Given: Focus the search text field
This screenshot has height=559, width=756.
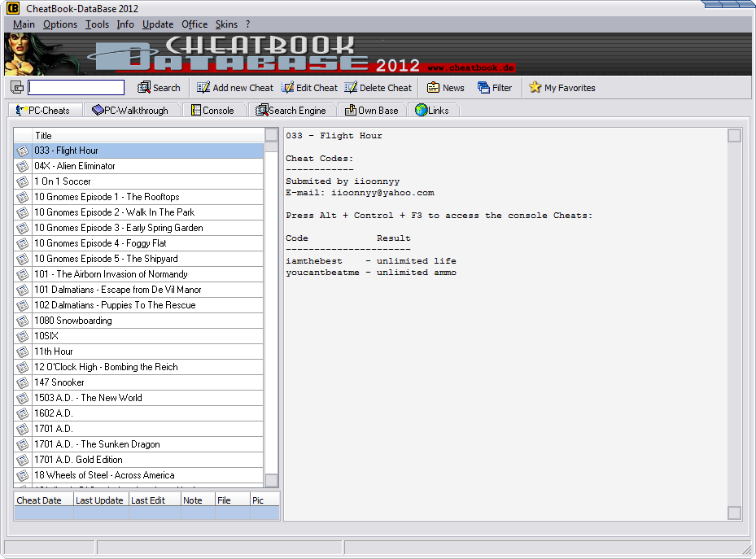Looking at the screenshot, I should click(76, 87).
